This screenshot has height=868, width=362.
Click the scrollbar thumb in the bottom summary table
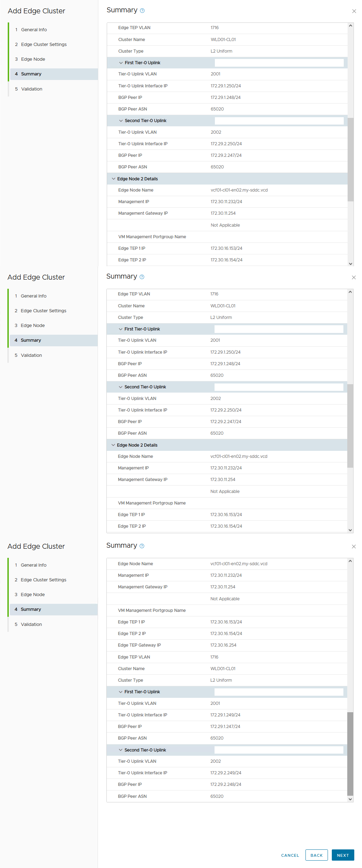point(350,754)
